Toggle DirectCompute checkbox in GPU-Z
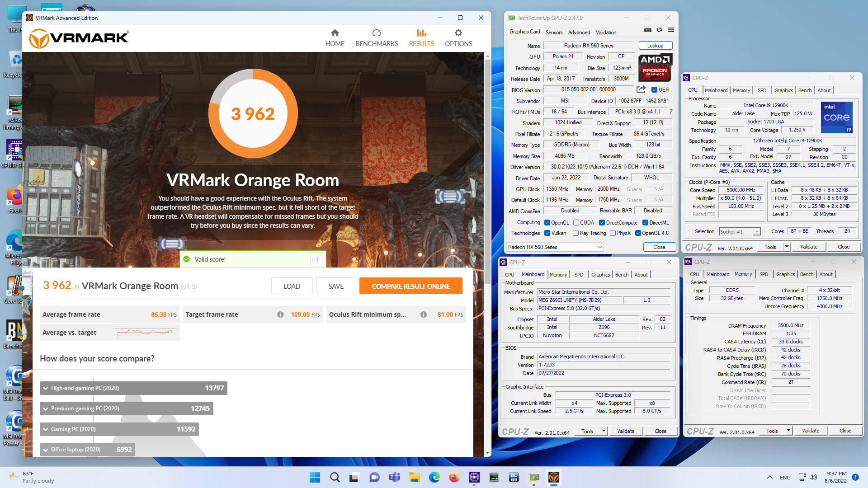Image resolution: width=868 pixels, height=488 pixels. point(602,223)
